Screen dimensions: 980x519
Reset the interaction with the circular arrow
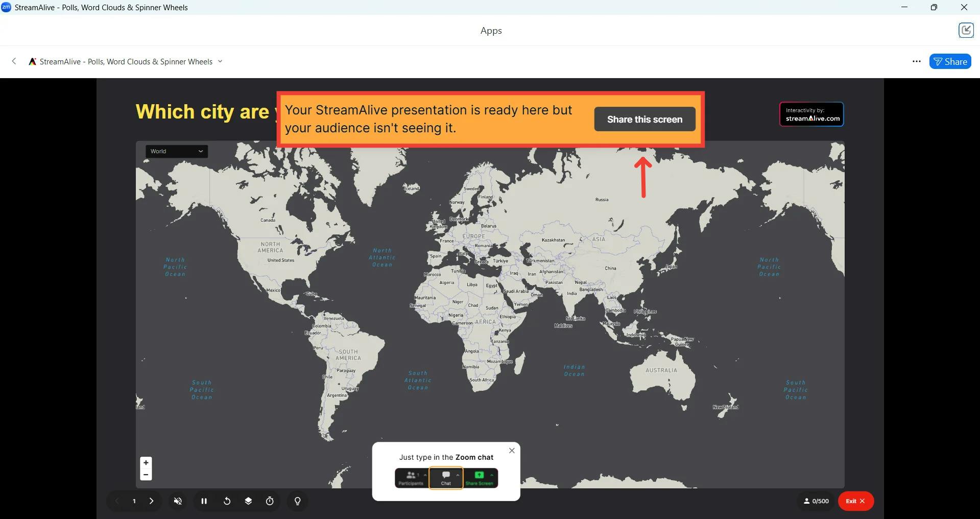point(227,501)
